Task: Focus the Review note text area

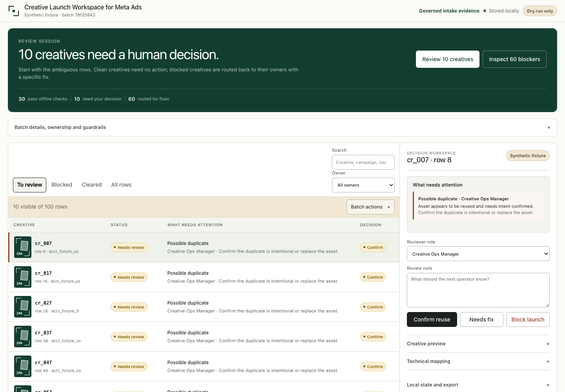Action: point(478,290)
